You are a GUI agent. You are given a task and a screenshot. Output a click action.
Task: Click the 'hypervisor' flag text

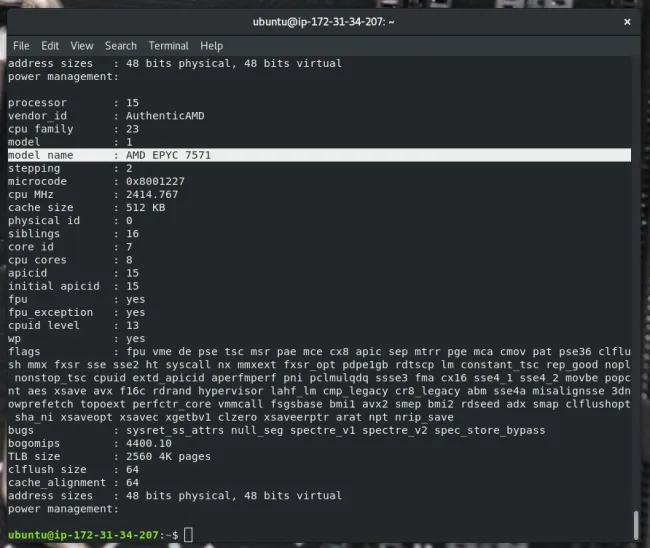(230, 391)
